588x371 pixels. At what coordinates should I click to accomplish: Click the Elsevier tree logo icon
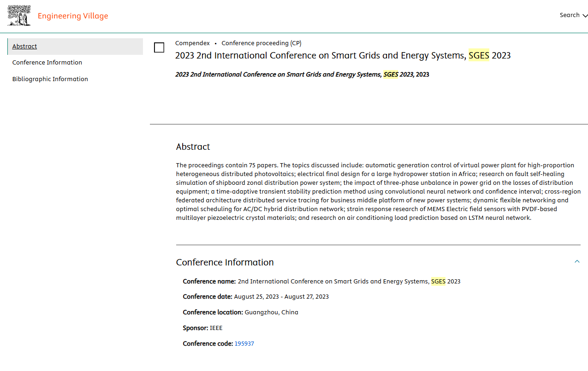[19, 16]
